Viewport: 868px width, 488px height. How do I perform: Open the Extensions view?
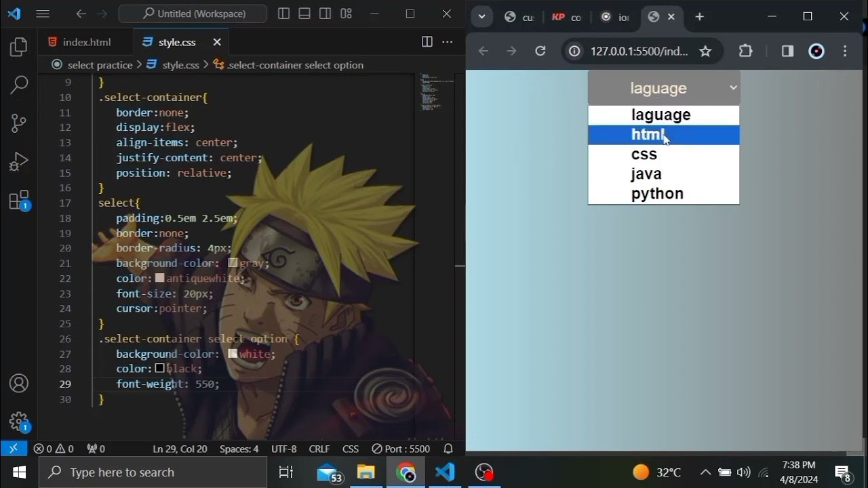(x=19, y=201)
